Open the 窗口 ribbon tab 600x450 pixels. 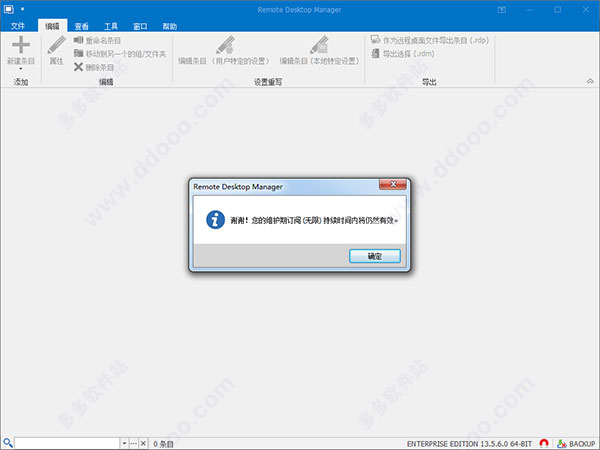pos(140,26)
